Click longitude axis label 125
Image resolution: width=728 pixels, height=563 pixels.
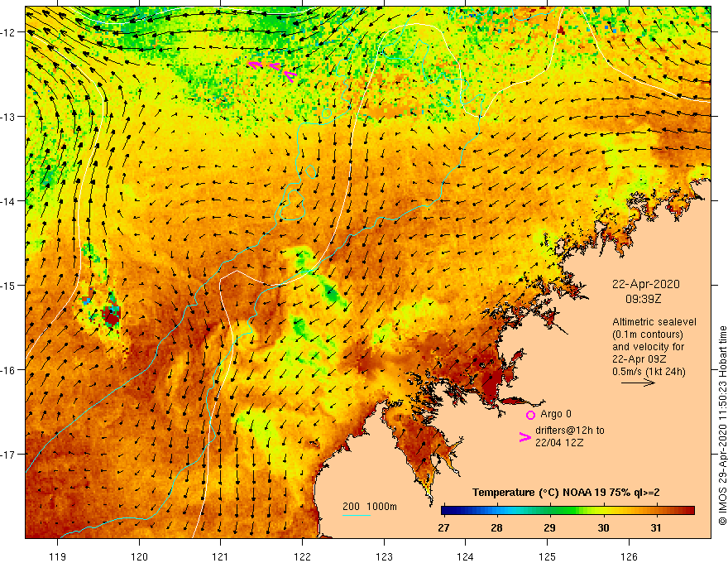tap(548, 556)
